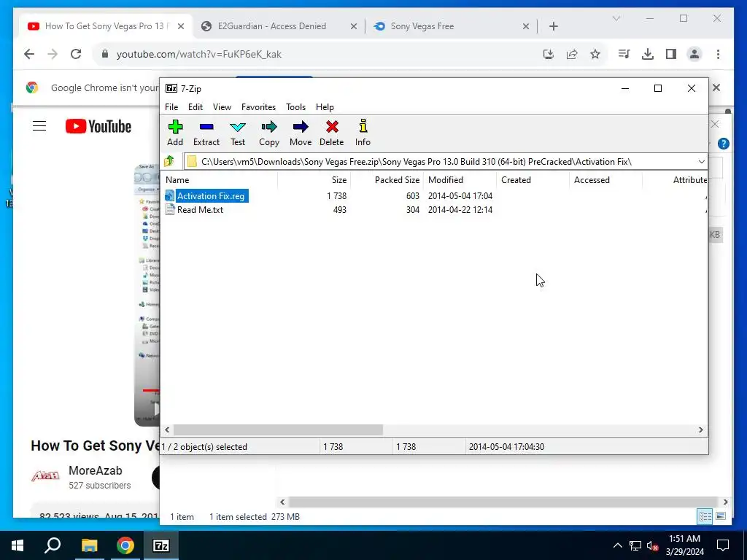Viewport: 747px width, 560px height.
Task: Click the left arrow of 7-Zip scrollbar
Action: pos(167,430)
